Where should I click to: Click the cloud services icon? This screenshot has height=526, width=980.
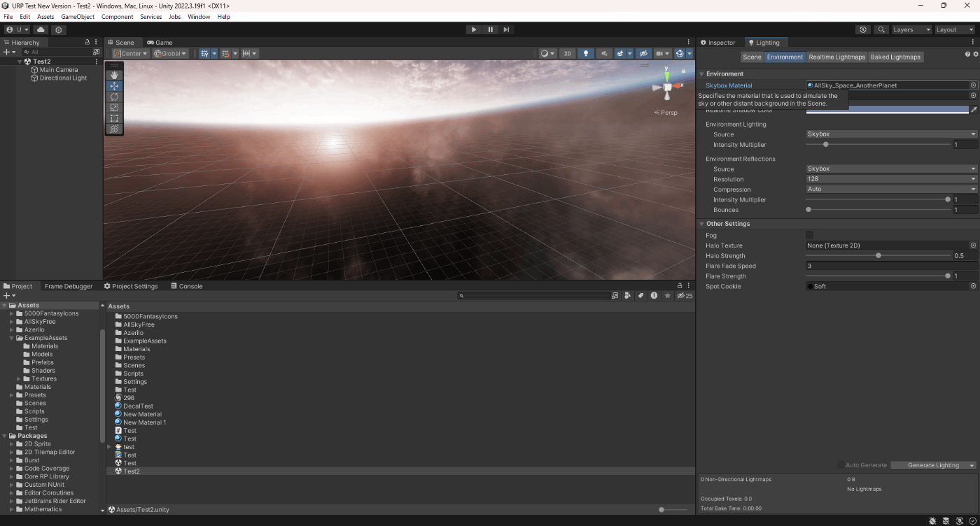[x=41, y=30]
